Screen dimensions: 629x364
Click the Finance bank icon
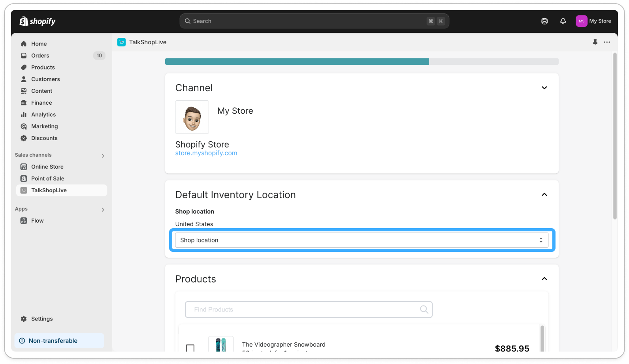tap(24, 103)
